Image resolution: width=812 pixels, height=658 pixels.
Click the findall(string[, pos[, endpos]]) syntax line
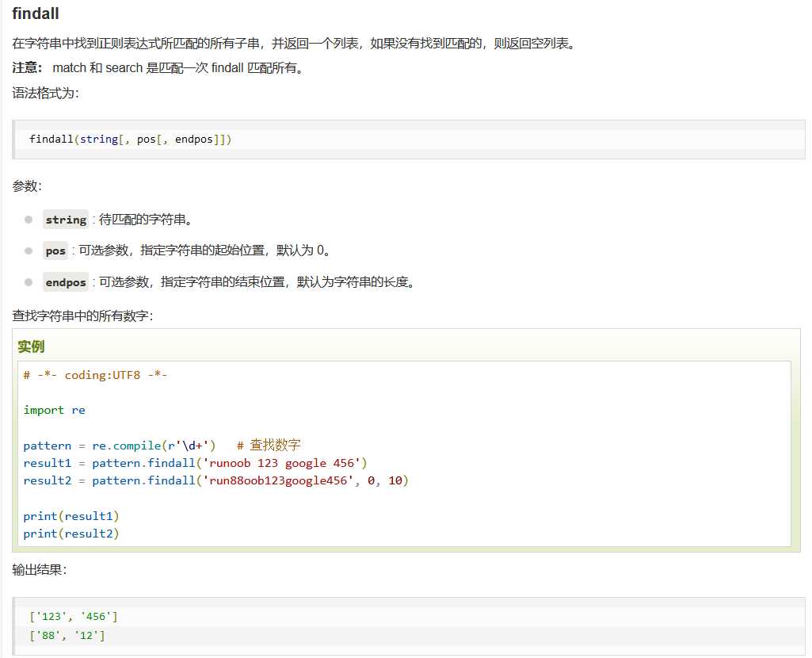131,139
